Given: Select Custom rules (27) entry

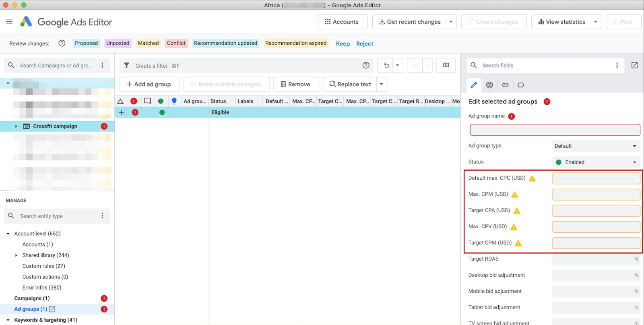Looking at the screenshot, I should (x=44, y=266).
